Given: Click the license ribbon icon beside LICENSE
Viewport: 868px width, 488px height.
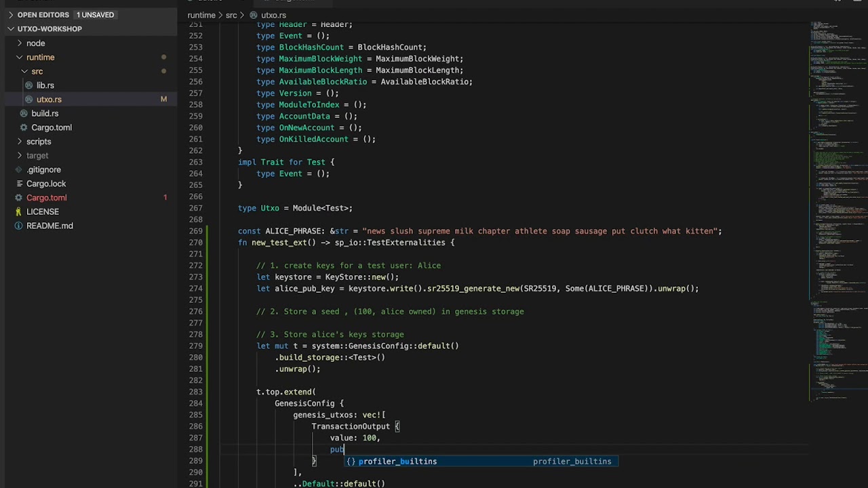Looking at the screenshot, I should pos(20,212).
